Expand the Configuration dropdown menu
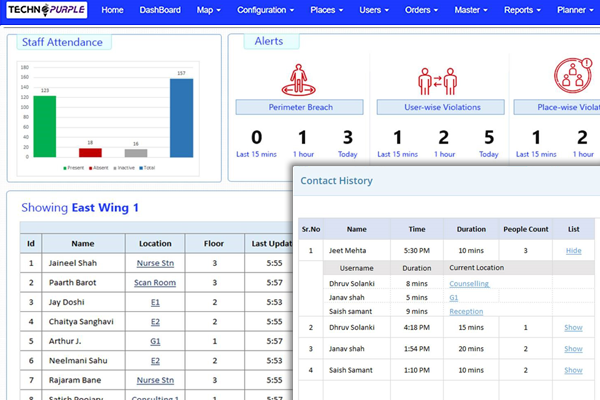Viewport: 600px width, 400px height. [x=266, y=10]
